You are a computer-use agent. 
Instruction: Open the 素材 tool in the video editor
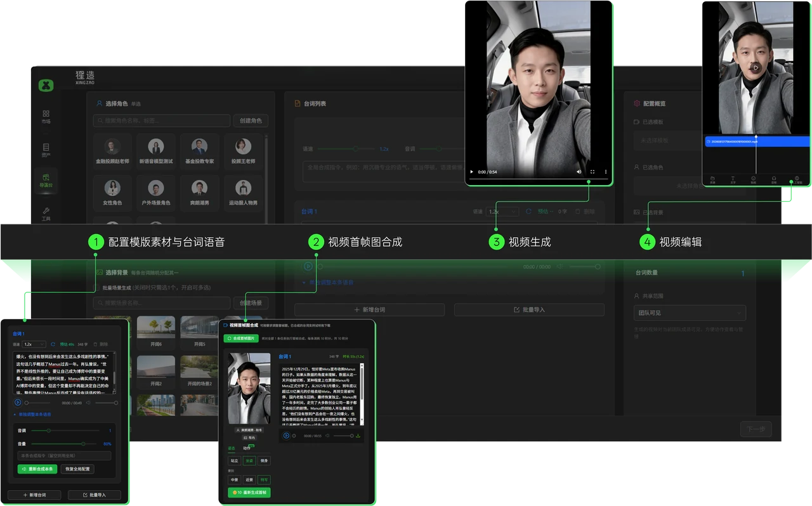point(712,179)
